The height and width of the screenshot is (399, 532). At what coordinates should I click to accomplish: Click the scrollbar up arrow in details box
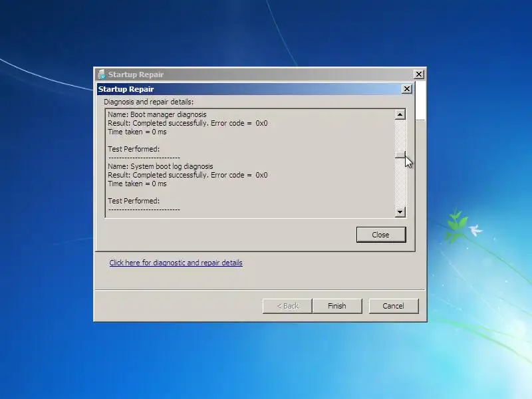pos(400,114)
